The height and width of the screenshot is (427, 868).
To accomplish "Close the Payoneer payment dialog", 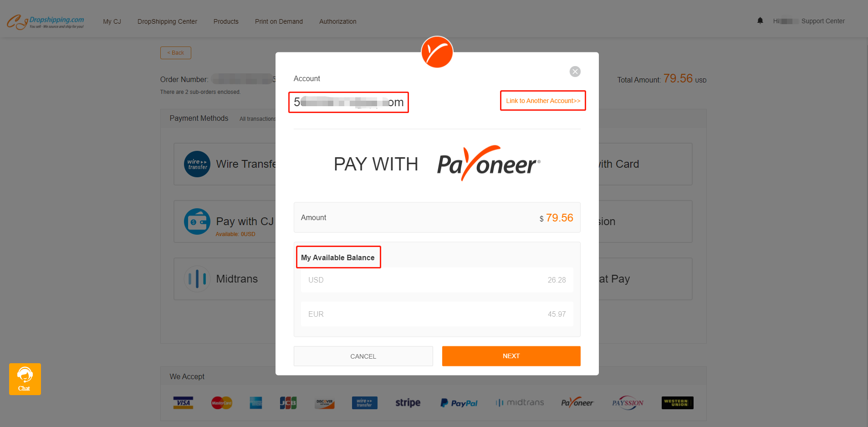I will point(575,72).
